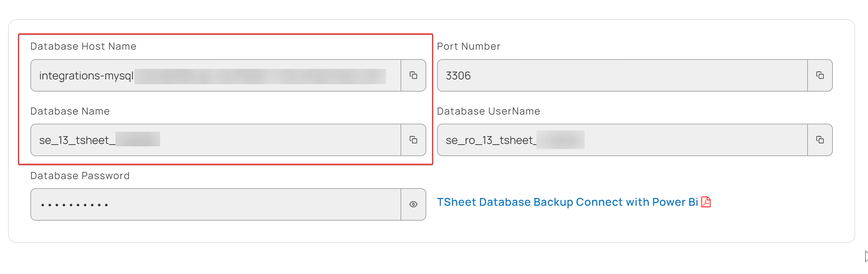Focus the dotted Database Password field
Image resolution: width=868 pixels, height=274 pixels.
pyautogui.click(x=216, y=204)
